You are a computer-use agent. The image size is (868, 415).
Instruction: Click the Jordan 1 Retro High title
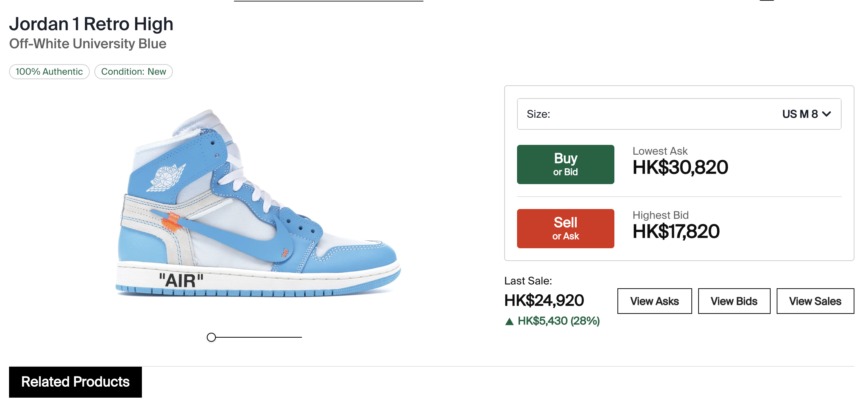91,24
